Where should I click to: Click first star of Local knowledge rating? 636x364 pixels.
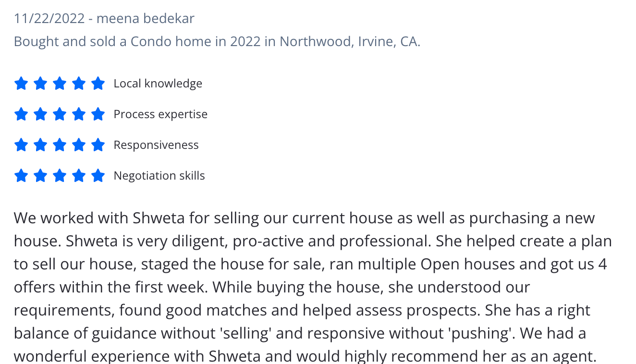[21, 84]
